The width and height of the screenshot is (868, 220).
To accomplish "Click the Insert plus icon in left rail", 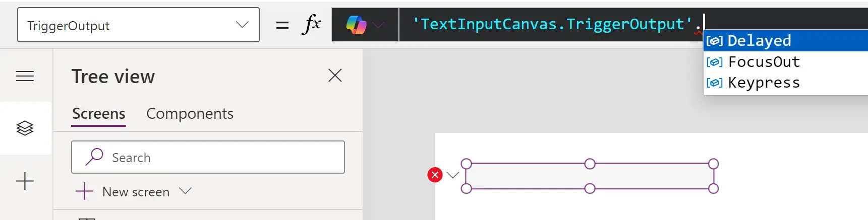I will point(25,181).
